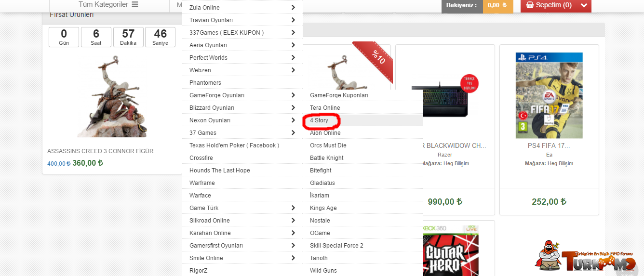
Task: Click the 252,00 ₺ price on FIFA 17
Action: (549, 202)
